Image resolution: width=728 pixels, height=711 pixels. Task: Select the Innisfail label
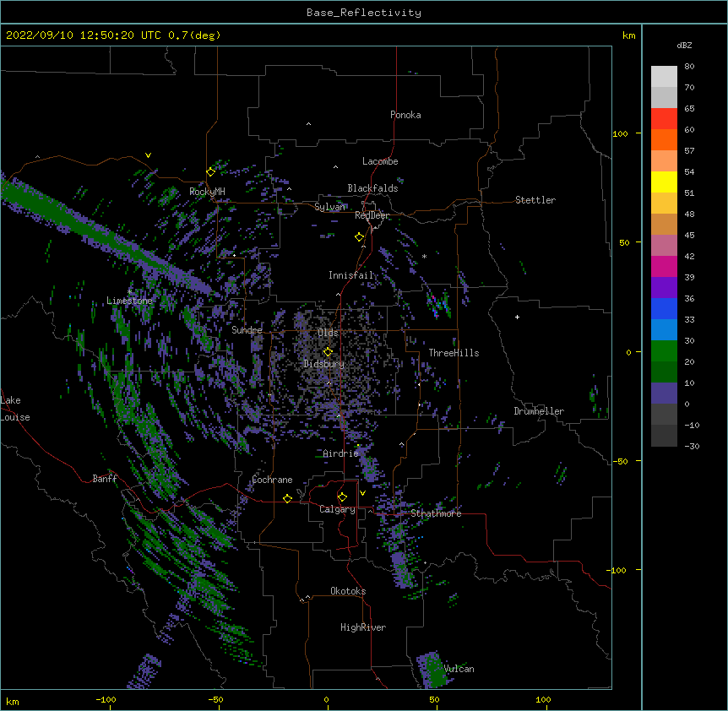[x=351, y=275]
